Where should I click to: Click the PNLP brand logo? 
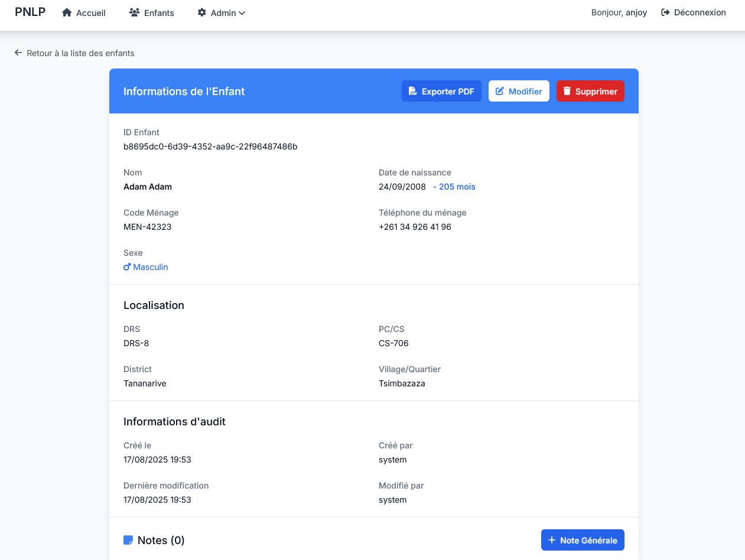(x=30, y=12)
